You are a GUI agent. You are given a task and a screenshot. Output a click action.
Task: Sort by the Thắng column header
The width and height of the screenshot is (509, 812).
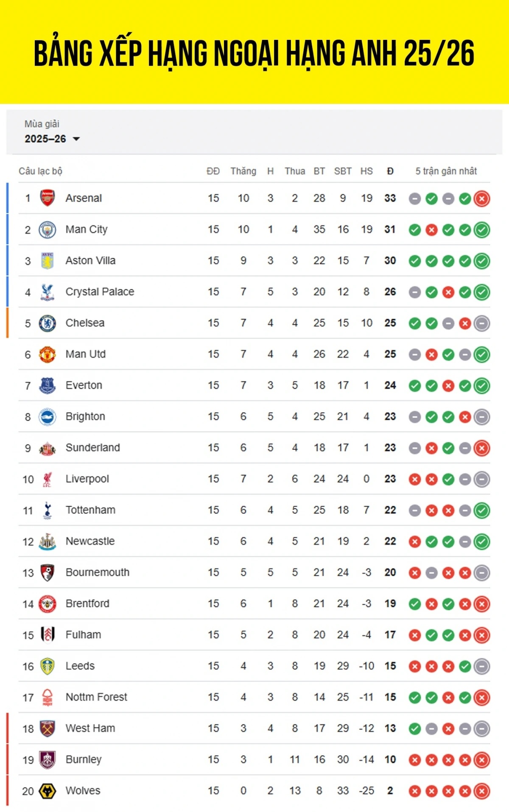tap(243, 171)
